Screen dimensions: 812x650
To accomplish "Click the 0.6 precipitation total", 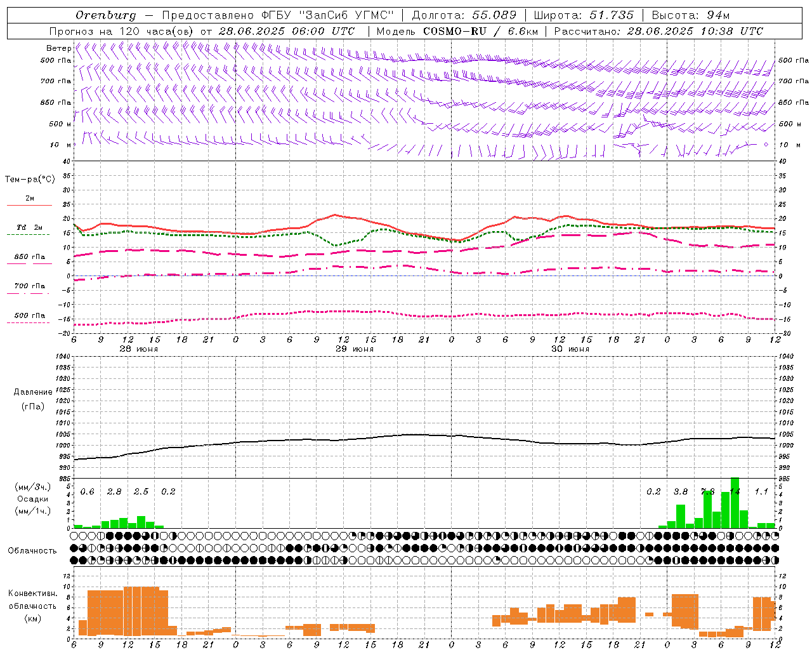I will pyautogui.click(x=87, y=492).
